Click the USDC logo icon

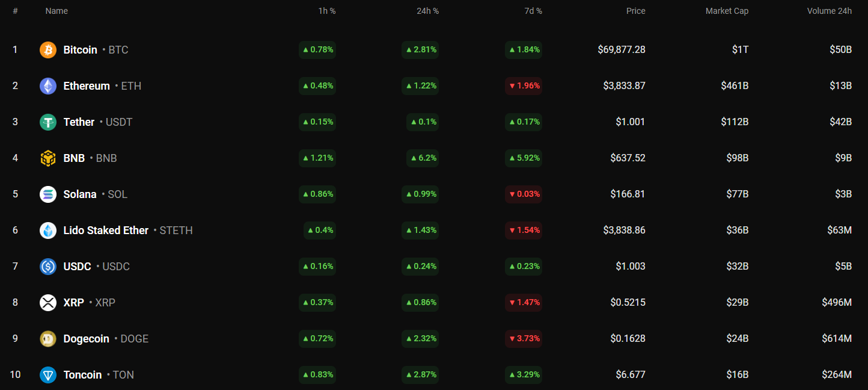[x=48, y=267]
